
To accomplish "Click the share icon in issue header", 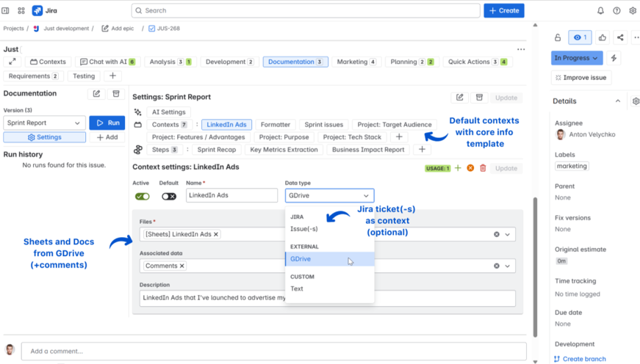I will point(620,37).
